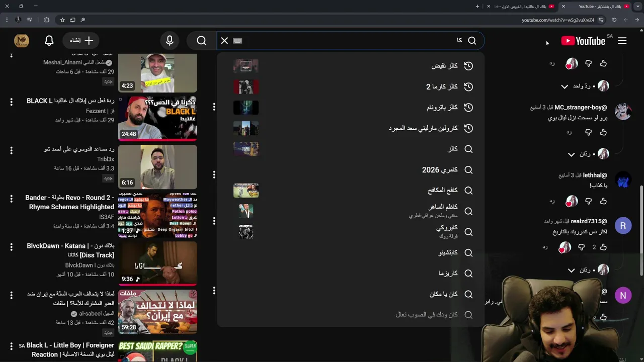Viewport: 644px width, 362px height.
Task: Dislike the lethhal comment
Action: pyautogui.click(x=588, y=201)
